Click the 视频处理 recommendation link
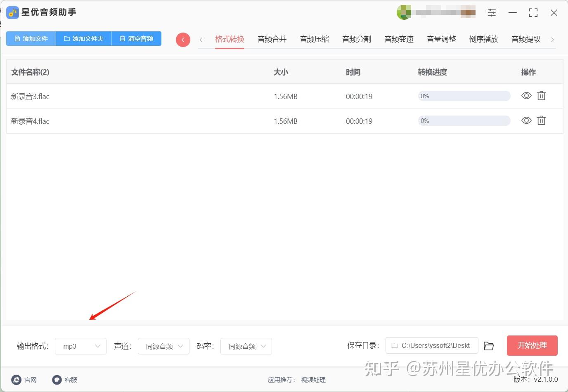 (x=313, y=380)
